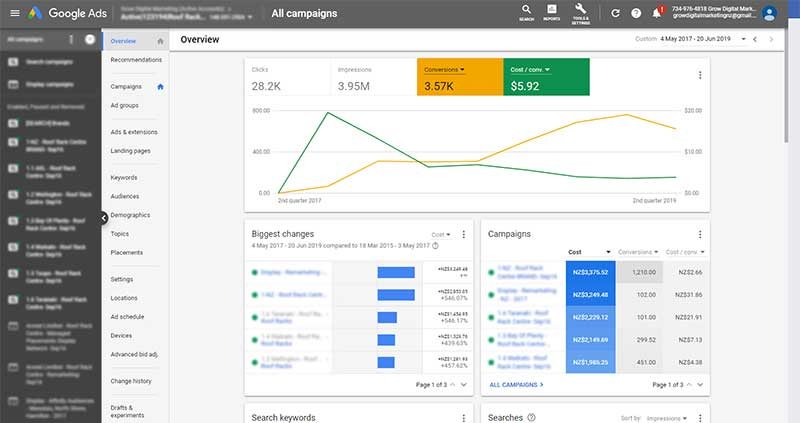
Task: Show the Biggest changes date comparison help
Action: [x=435, y=245]
